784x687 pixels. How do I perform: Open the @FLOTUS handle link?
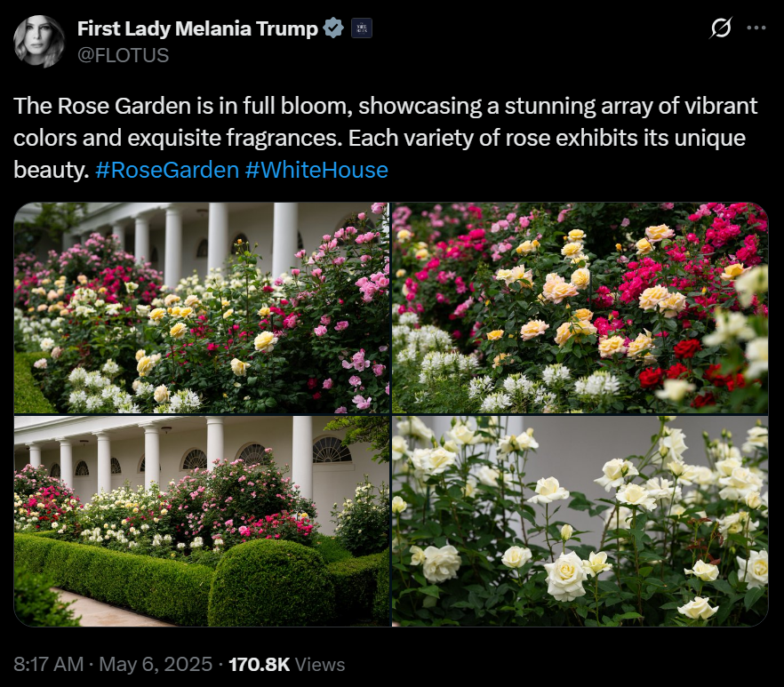pyautogui.click(x=123, y=55)
